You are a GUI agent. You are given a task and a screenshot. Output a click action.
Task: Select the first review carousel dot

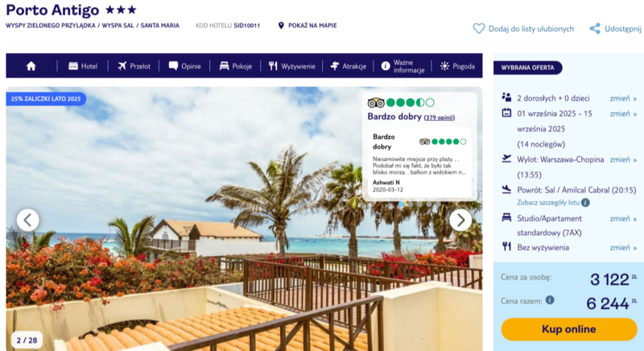click(x=401, y=204)
